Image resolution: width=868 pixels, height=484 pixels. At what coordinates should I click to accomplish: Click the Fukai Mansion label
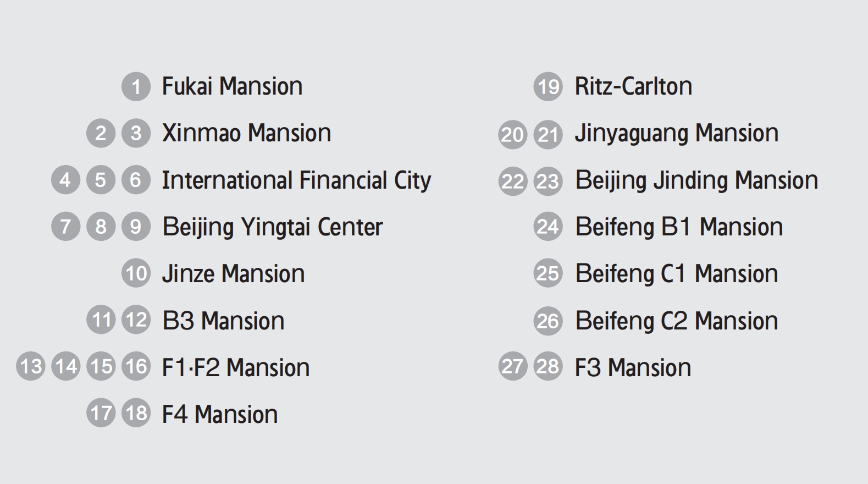coord(232,86)
